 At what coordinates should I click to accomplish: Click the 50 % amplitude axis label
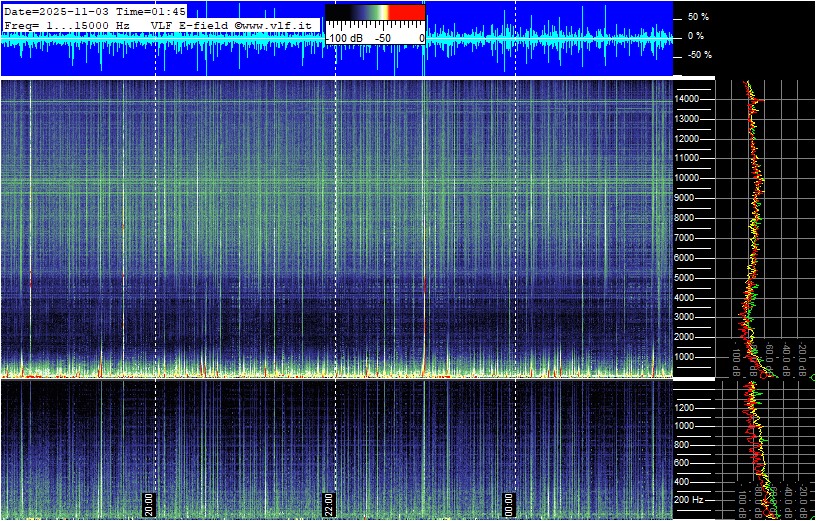click(x=697, y=17)
